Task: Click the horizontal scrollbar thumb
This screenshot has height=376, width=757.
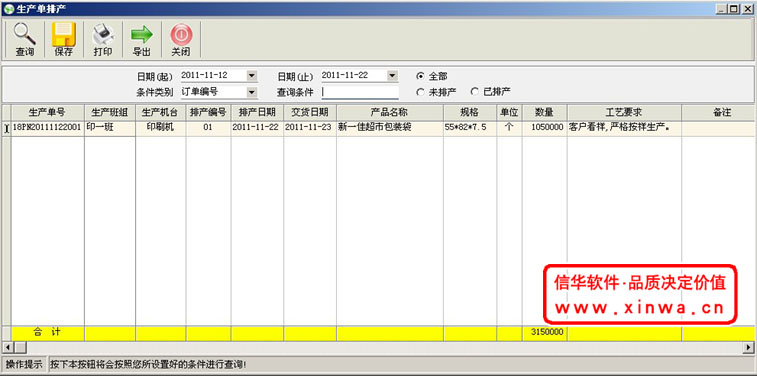Action: pyautogui.click(x=20, y=347)
